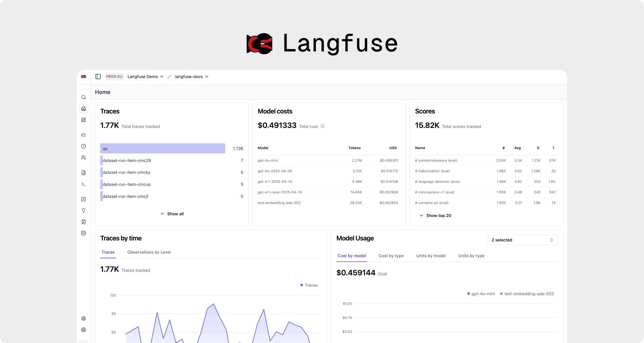Click the dataset-run-item-cmcjf trace row
The height and width of the screenshot is (343, 644).
click(172, 196)
